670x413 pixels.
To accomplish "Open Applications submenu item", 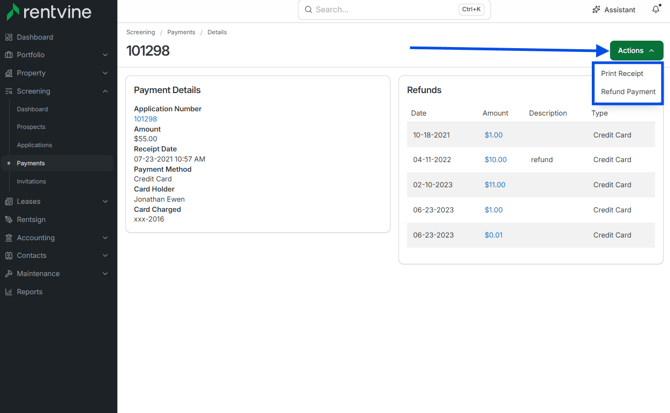I will tap(34, 145).
